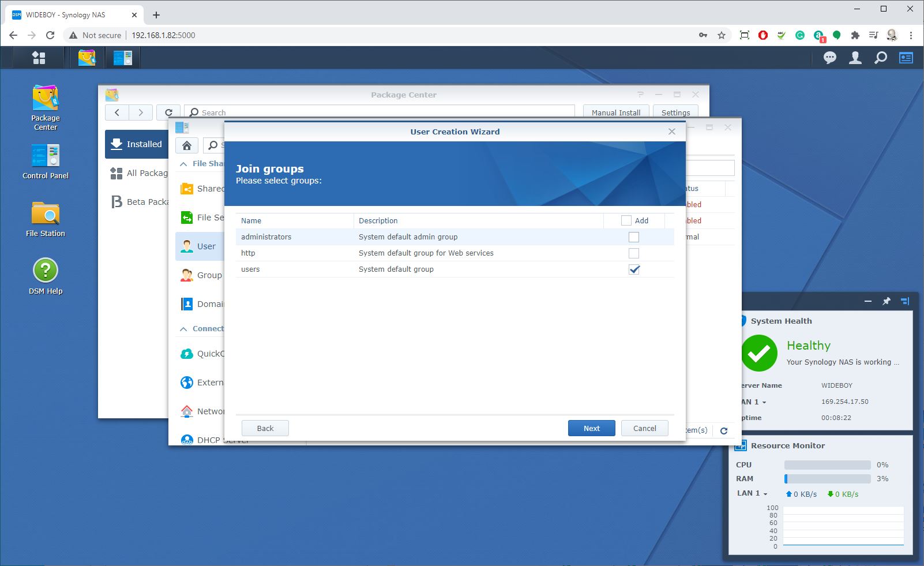Uncheck the users group box
This screenshot has width=924, height=566.
634,269
